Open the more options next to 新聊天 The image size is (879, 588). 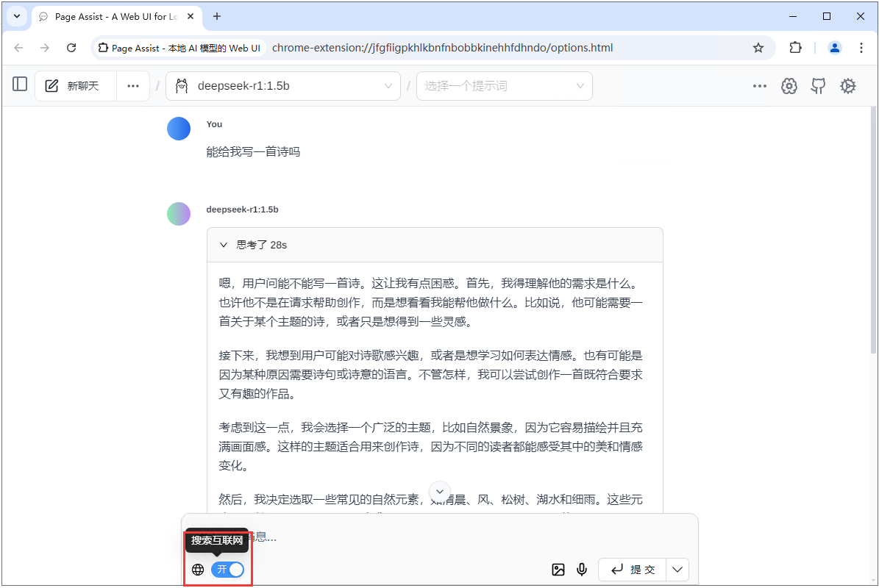coord(133,86)
